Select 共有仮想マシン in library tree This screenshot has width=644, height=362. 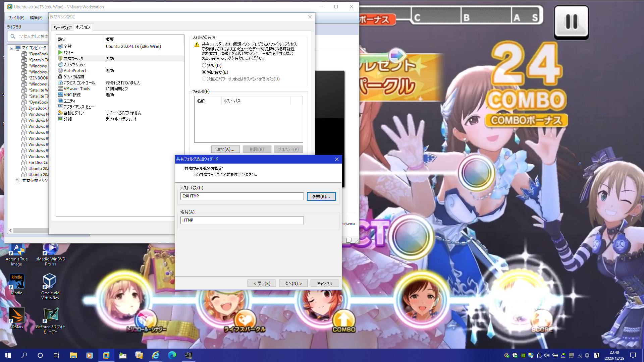click(32, 180)
